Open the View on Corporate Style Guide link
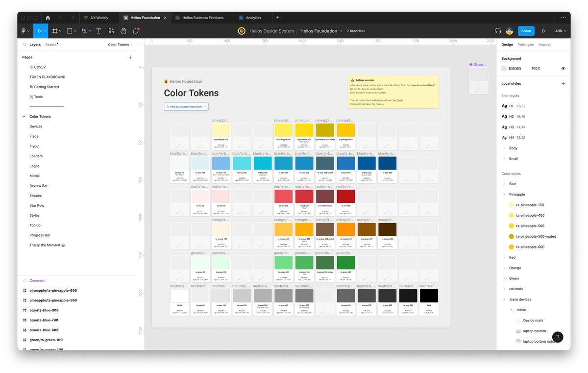The image size is (588, 373). pos(186,106)
